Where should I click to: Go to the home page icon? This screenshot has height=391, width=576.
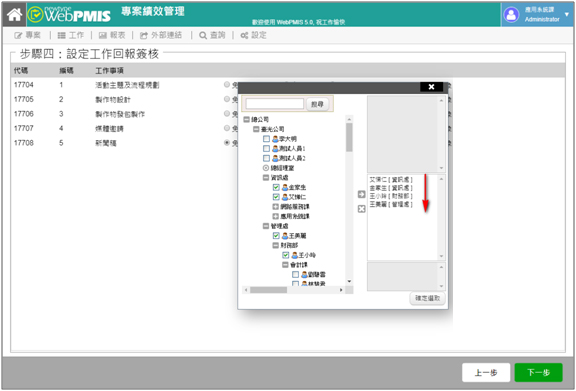tap(14, 15)
